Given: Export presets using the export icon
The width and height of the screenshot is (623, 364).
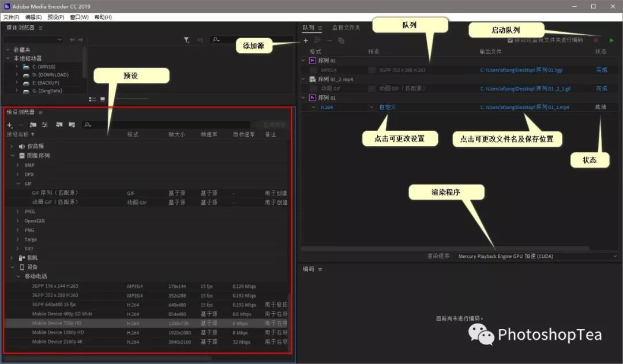Looking at the screenshot, I should 72,125.
